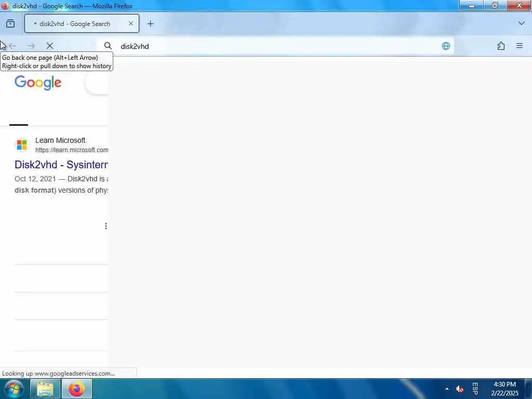Click the muted volume tray icon
The width and height of the screenshot is (532, 399).
[x=460, y=389]
